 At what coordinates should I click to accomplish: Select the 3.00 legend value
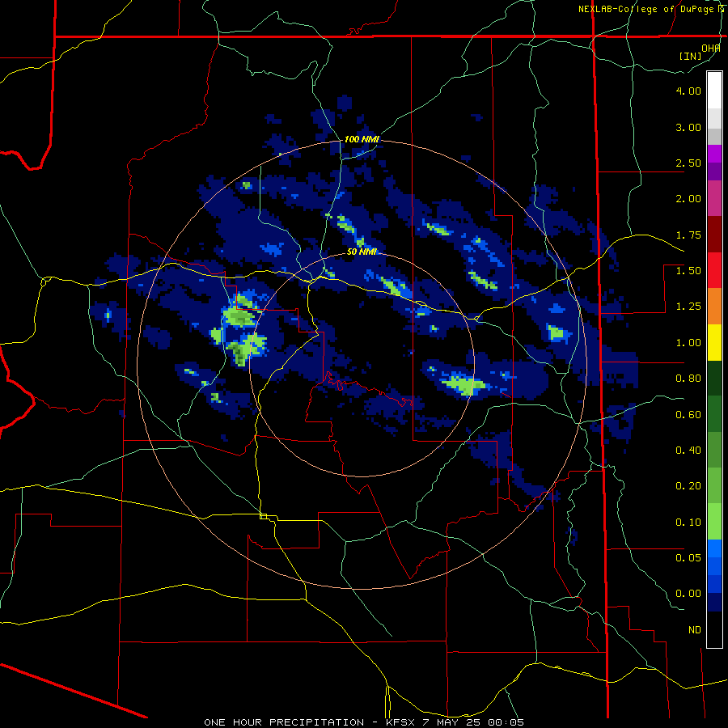pos(688,127)
